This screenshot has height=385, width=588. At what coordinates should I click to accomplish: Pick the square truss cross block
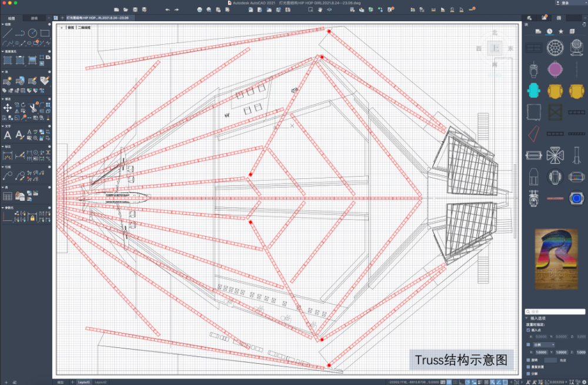point(555,112)
